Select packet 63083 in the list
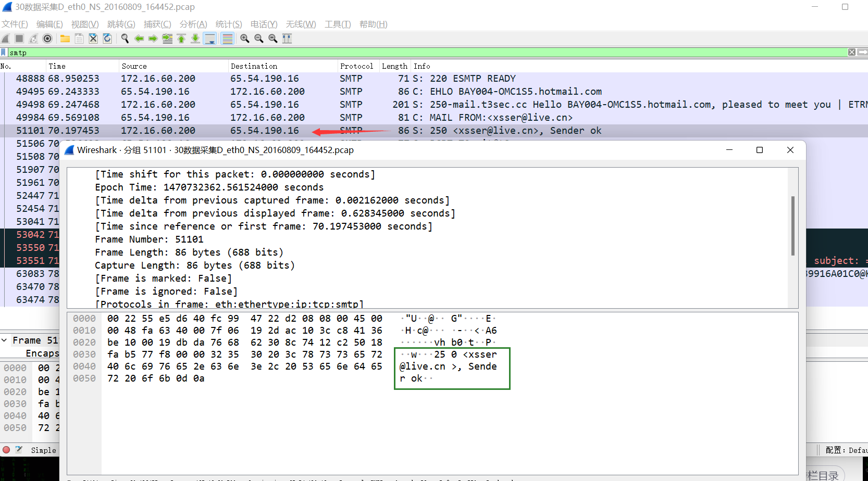868x481 pixels. click(30, 274)
